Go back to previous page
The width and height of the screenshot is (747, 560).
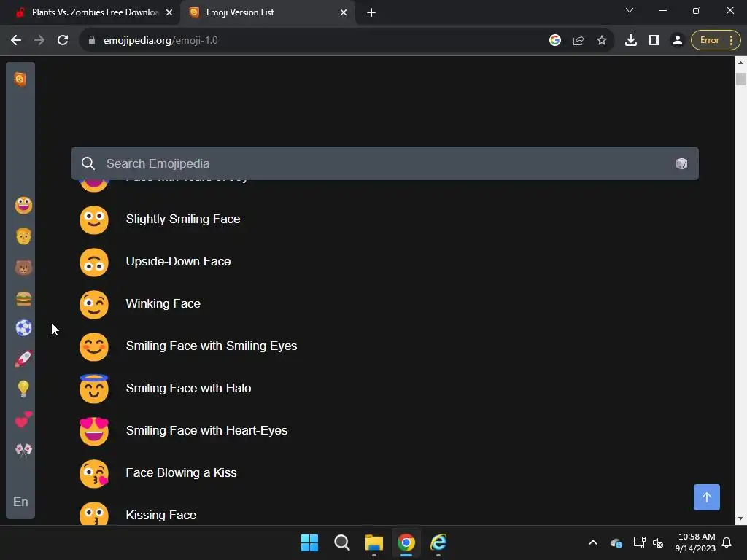click(16, 41)
